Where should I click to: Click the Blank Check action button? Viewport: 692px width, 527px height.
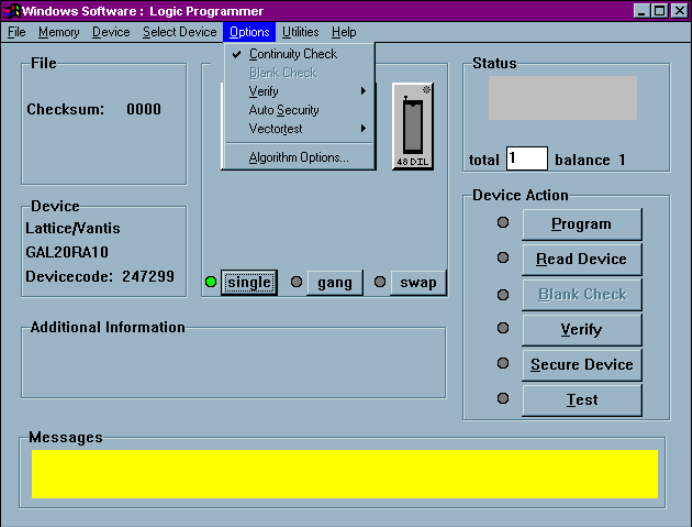click(x=582, y=294)
